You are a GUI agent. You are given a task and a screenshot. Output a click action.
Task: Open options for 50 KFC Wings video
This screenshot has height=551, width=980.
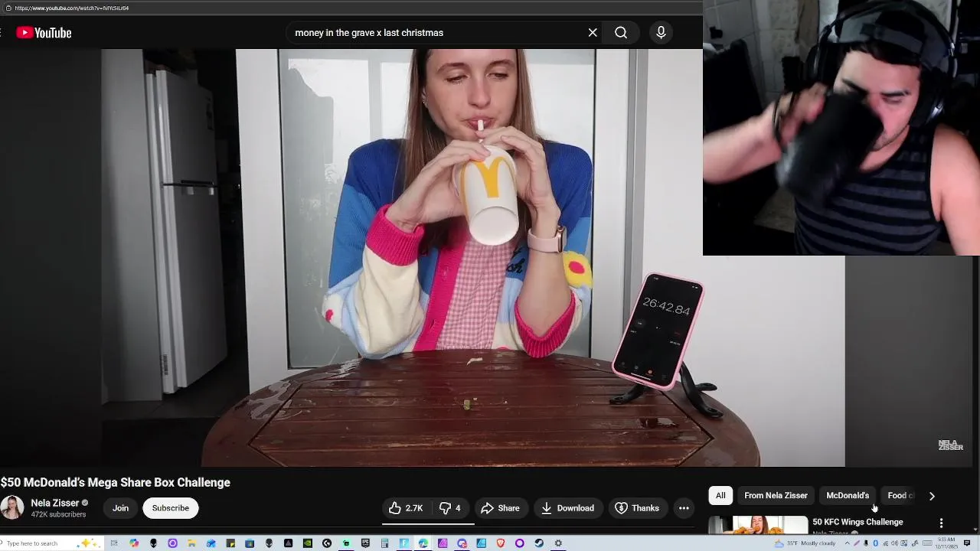pyautogui.click(x=941, y=523)
